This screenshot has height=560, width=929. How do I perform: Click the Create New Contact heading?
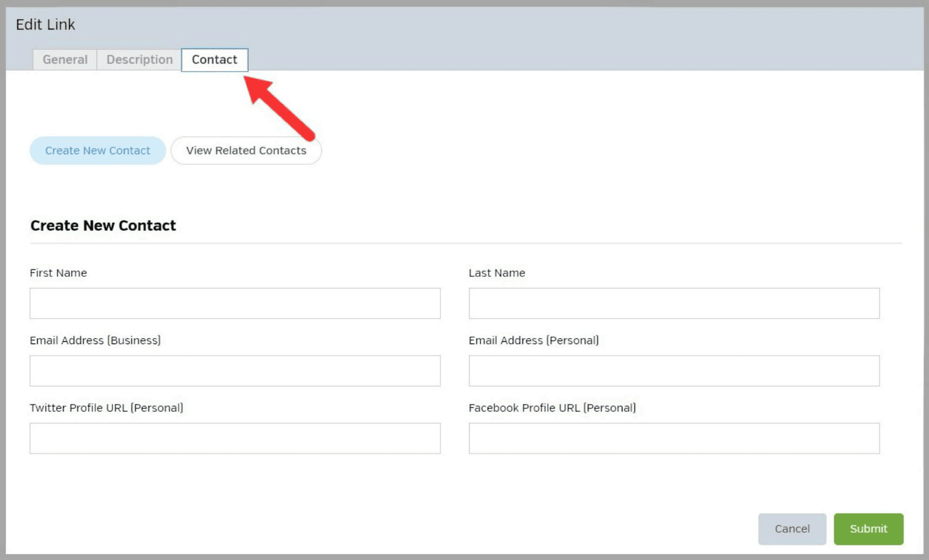point(103,226)
